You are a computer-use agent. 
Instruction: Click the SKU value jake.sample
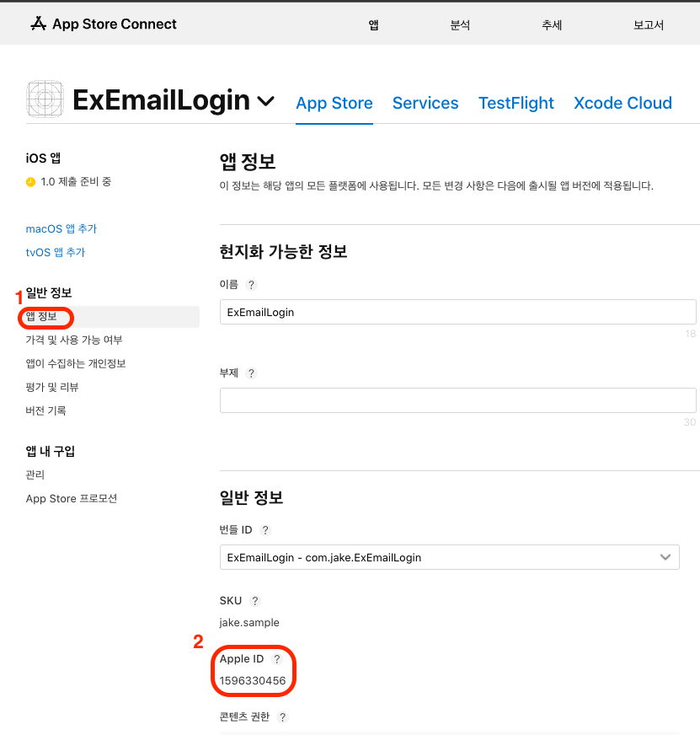coord(249,623)
